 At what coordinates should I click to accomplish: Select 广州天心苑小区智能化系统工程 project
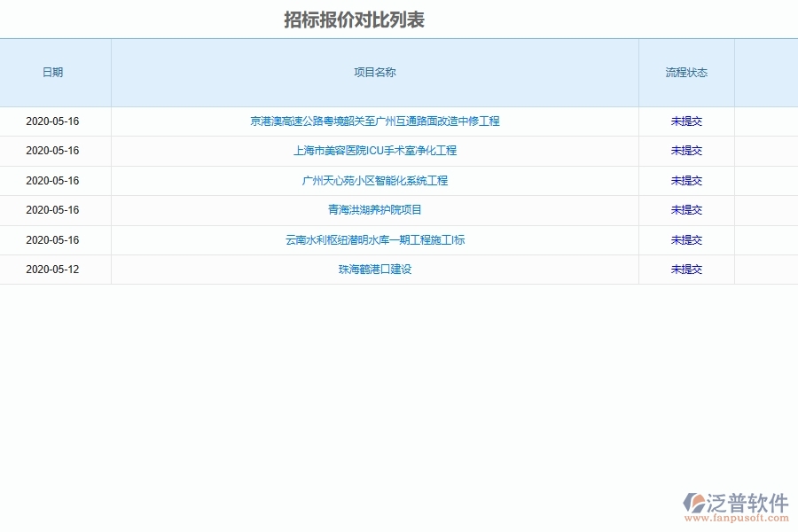(374, 180)
